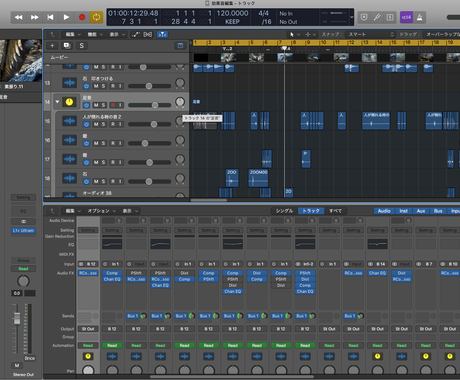Open the mixer 編集 menu

coord(73,211)
